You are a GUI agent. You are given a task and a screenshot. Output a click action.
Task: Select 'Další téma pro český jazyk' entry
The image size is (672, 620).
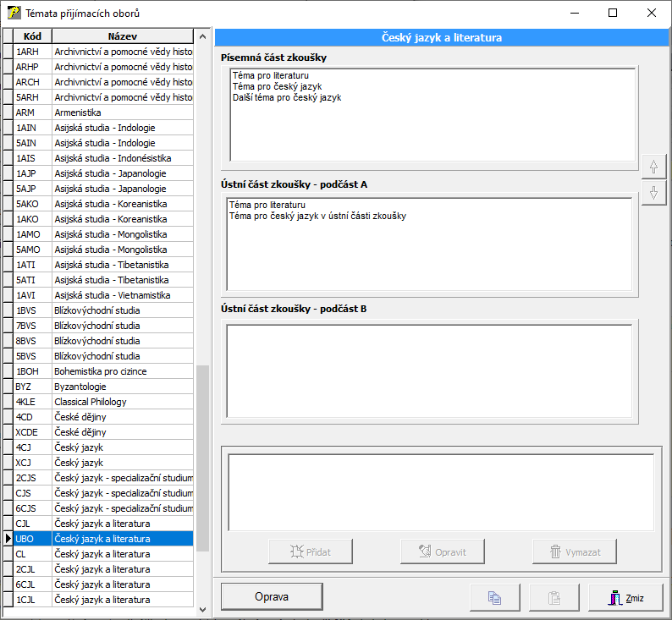coord(286,98)
